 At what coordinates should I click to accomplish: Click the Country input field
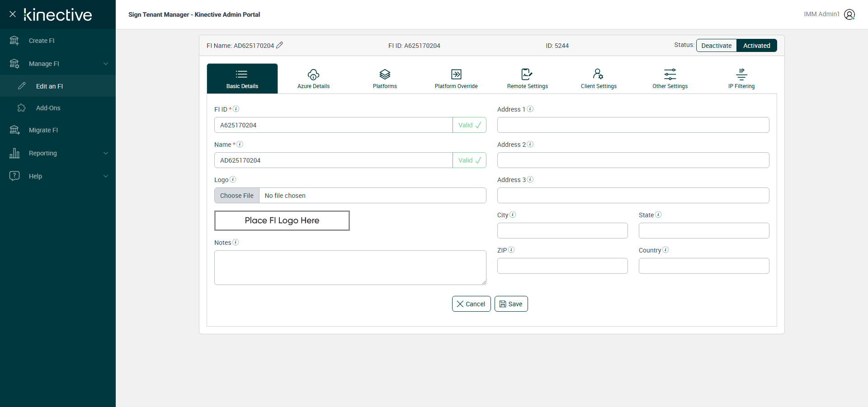pos(704,266)
